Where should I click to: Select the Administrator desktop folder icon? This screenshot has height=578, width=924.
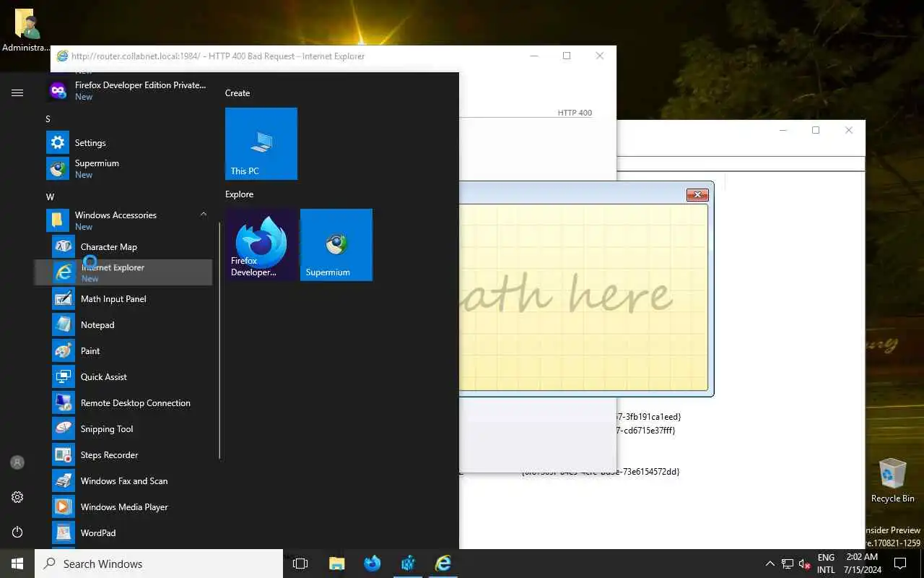coord(27,30)
